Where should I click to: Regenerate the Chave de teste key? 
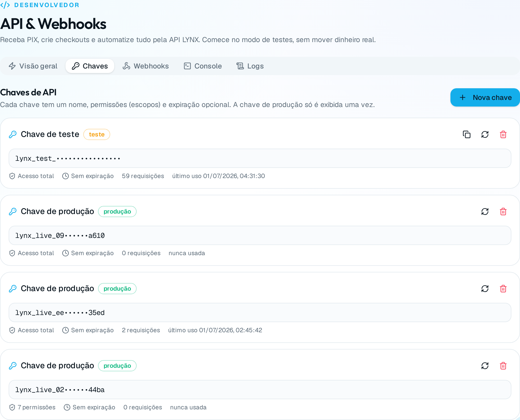[485, 134]
